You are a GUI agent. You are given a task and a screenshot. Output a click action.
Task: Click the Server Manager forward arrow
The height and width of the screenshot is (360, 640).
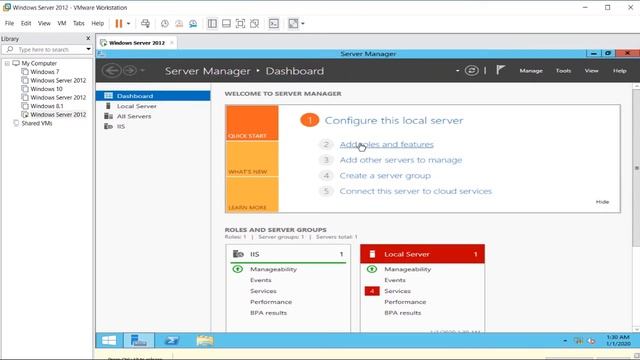[x=130, y=71]
